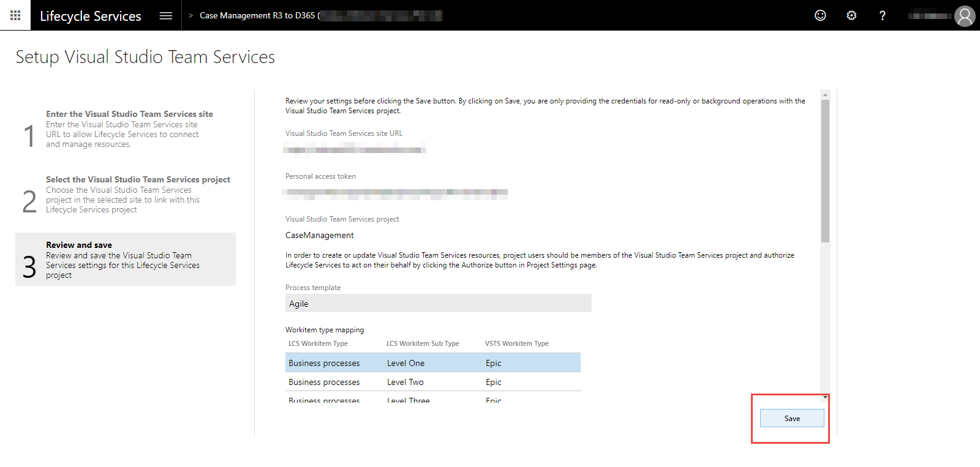980x467 pixels.
Task: Select the Business processes Level Two row
Action: [433, 381]
